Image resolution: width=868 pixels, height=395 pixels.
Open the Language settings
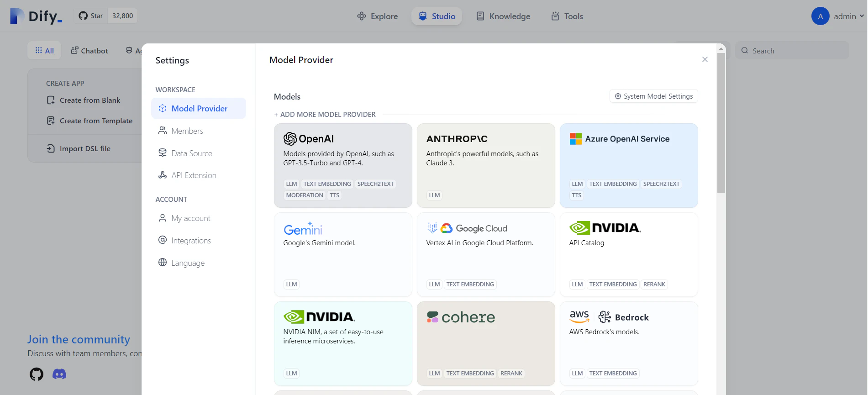click(x=199, y=263)
